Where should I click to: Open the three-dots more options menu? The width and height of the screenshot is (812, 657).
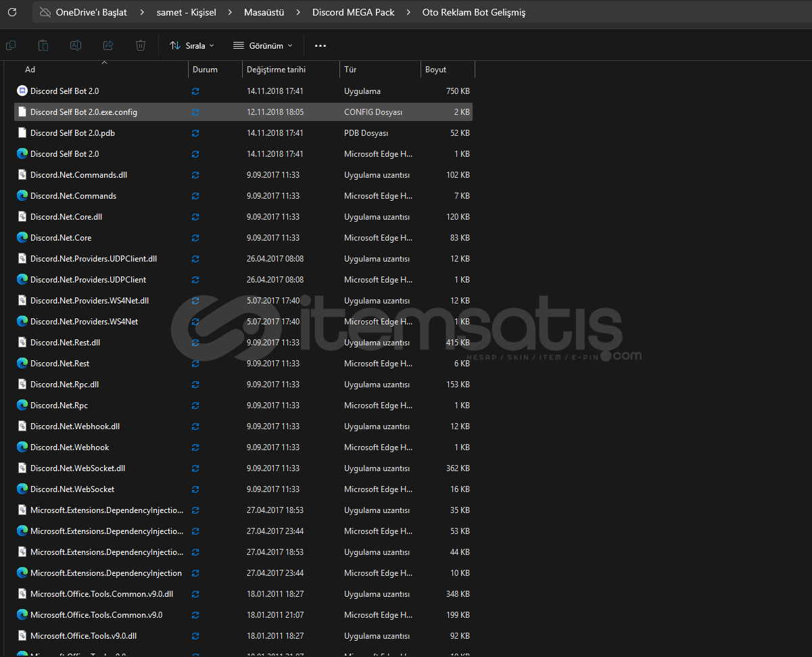[320, 45]
